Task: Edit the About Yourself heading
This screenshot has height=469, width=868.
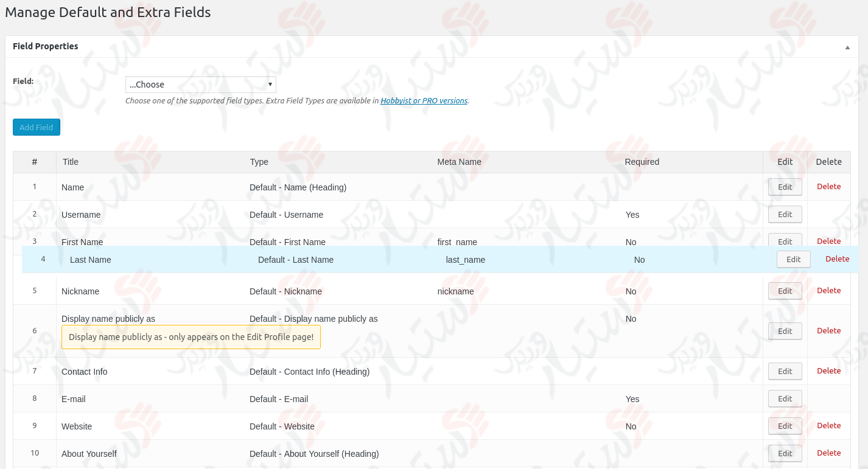Action: tap(785, 453)
